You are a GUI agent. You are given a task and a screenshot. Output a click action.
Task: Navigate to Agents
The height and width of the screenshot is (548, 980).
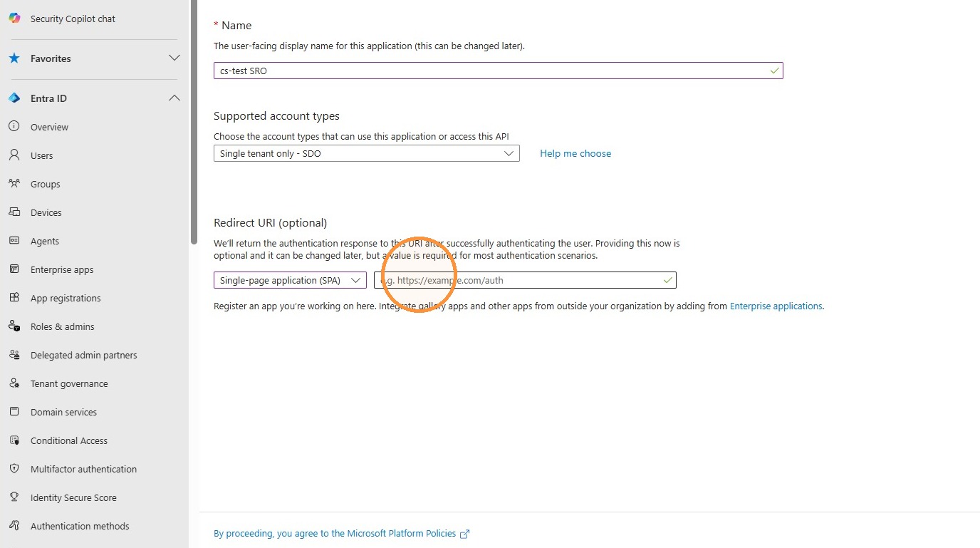pyautogui.click(x=45, y=242)
